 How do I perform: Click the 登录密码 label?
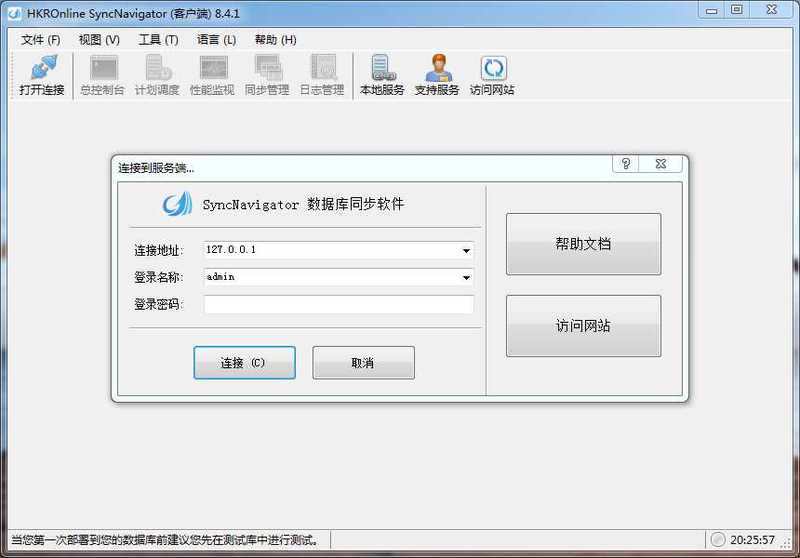click(x=158, y=305)
